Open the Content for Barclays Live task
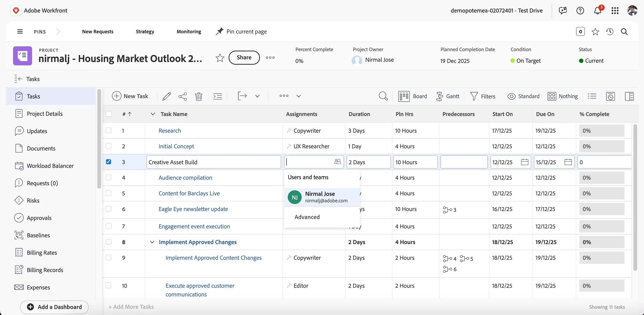644x315 pixels. pyautogui.click(x=189, y=193)
